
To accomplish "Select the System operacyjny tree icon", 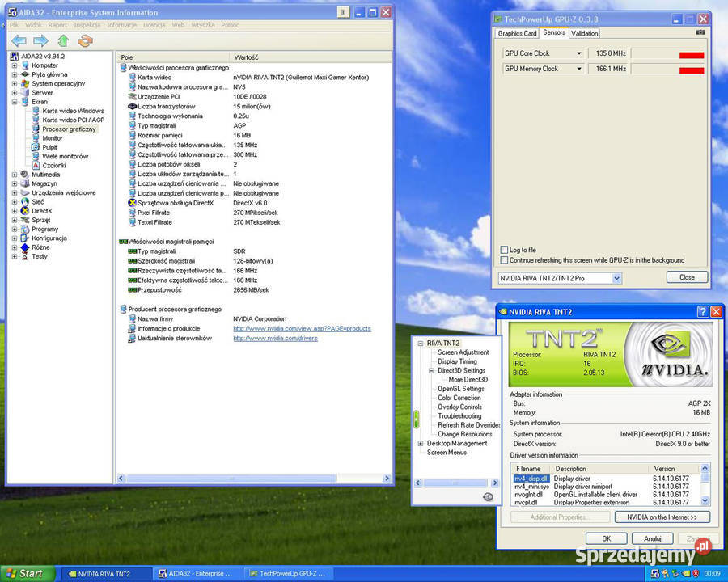I will click(25, 83).
